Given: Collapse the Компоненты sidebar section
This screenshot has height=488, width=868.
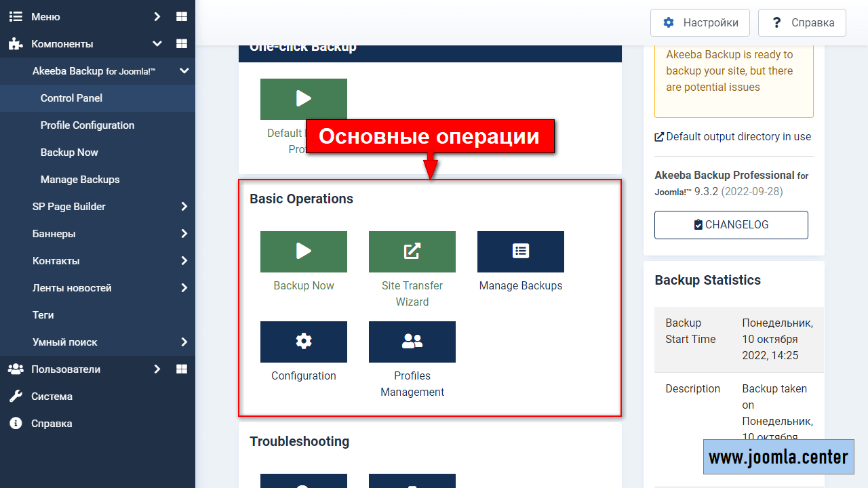Looking at the screenshot, I should (x=157, y=43).
